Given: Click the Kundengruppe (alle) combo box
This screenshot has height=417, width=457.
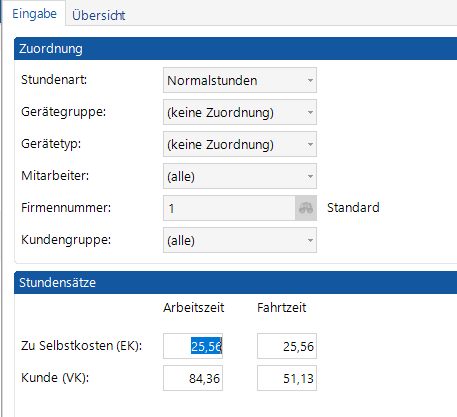Looking at the screenshot, I should (240, 240).
